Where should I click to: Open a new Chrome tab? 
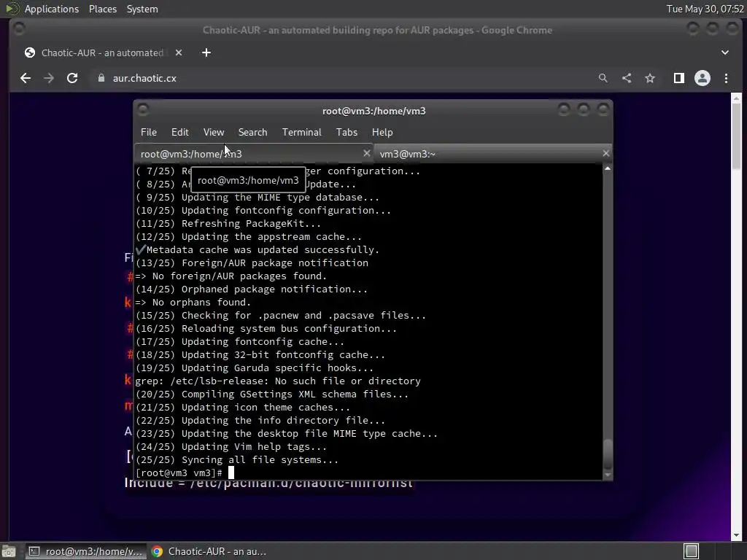(206, 52)
